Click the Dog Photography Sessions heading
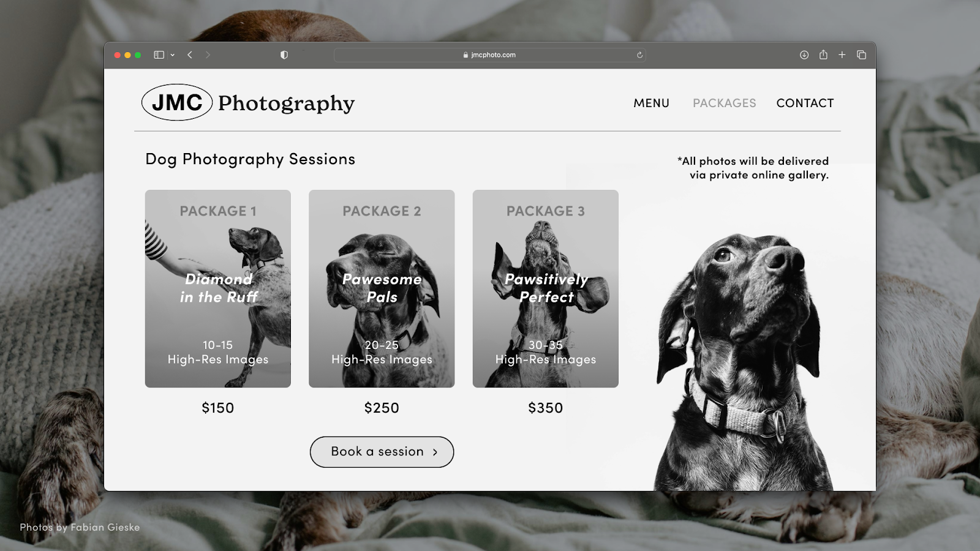Image resolution: width=980 pixels, height=551 pixels. click(x=250, y=159)
